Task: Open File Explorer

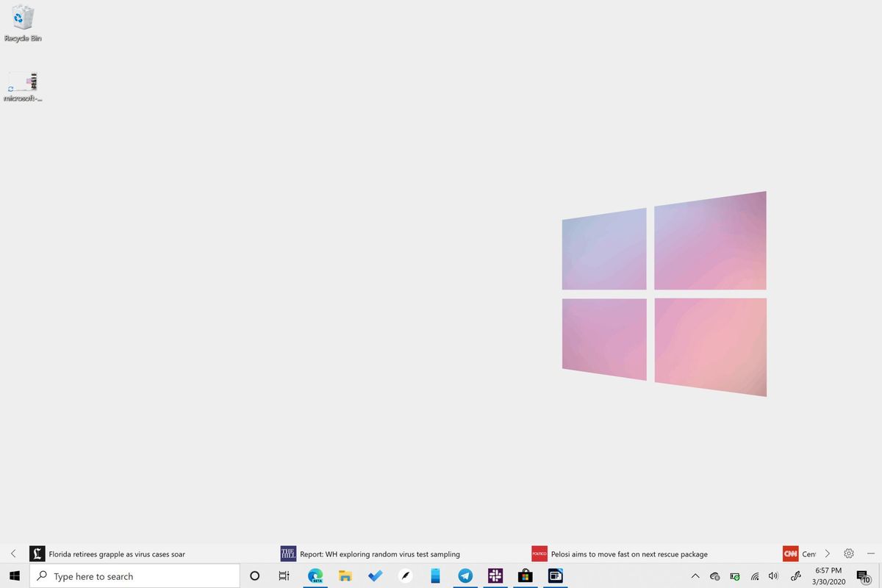Action: click(345, 576)
